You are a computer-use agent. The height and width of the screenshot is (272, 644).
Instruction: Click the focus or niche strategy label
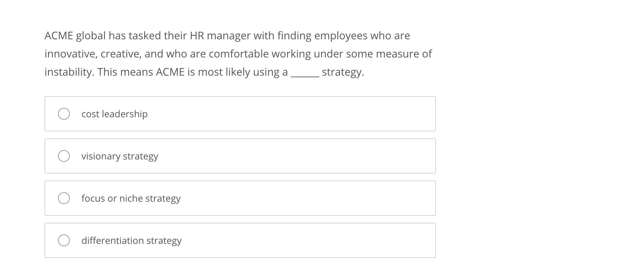[x=131, y=198]
